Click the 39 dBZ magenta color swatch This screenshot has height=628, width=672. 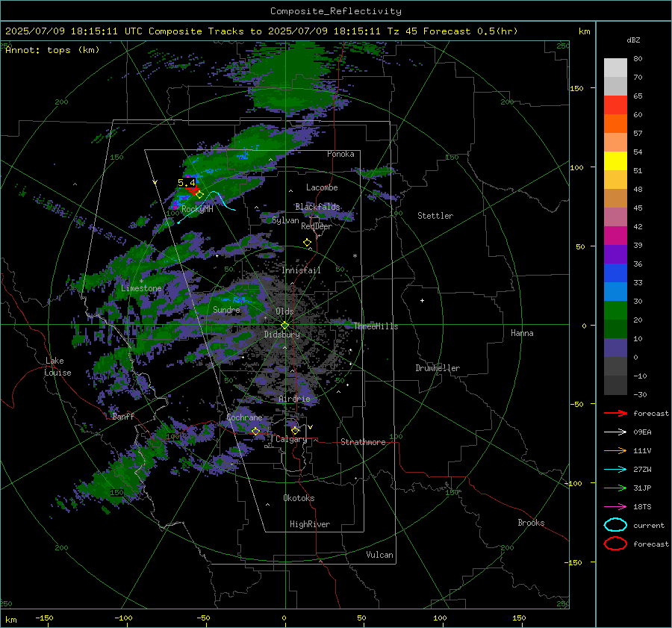(x=615, y=236)
